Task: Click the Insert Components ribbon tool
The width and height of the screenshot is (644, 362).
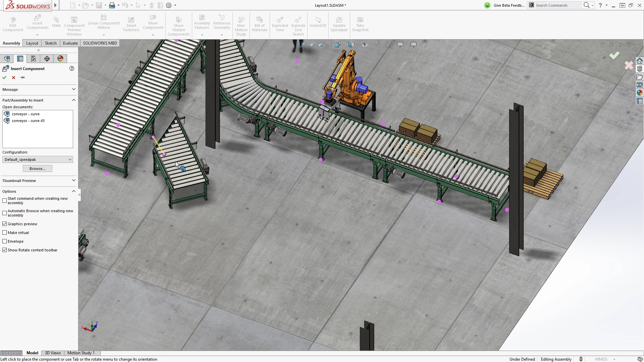Action: 37,22
